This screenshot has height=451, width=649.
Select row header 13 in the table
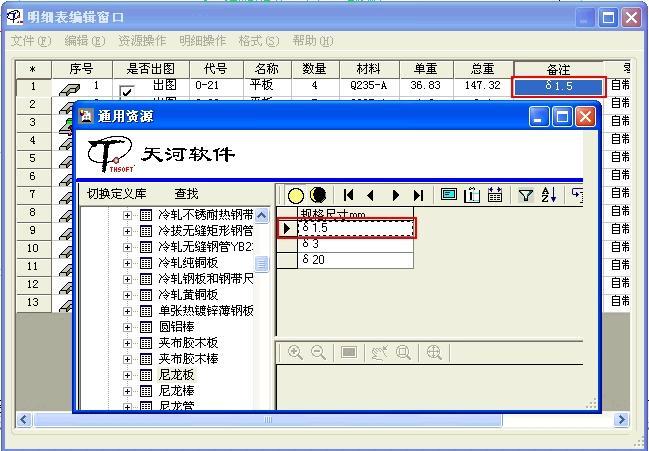[x=34, y=302]
